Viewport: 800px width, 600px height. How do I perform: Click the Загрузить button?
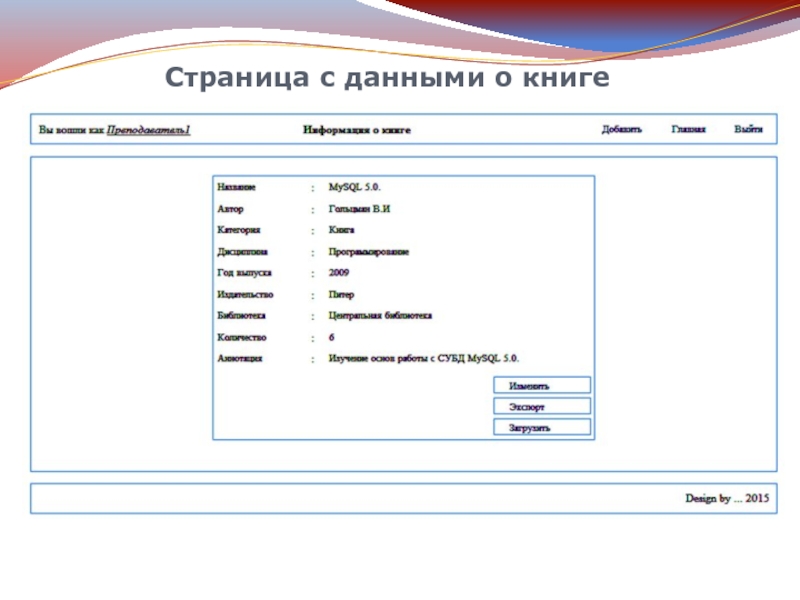tap(542, 427)
